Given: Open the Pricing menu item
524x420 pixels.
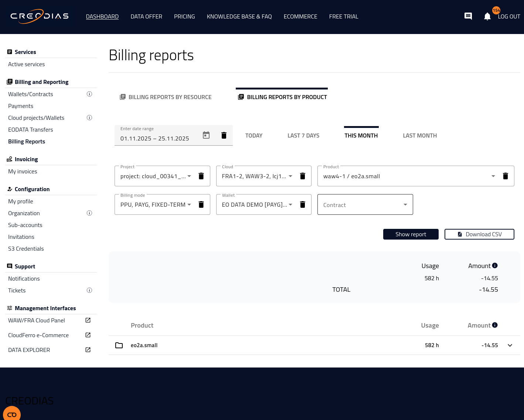Looking at the screenshot, I should click(184, 17).
